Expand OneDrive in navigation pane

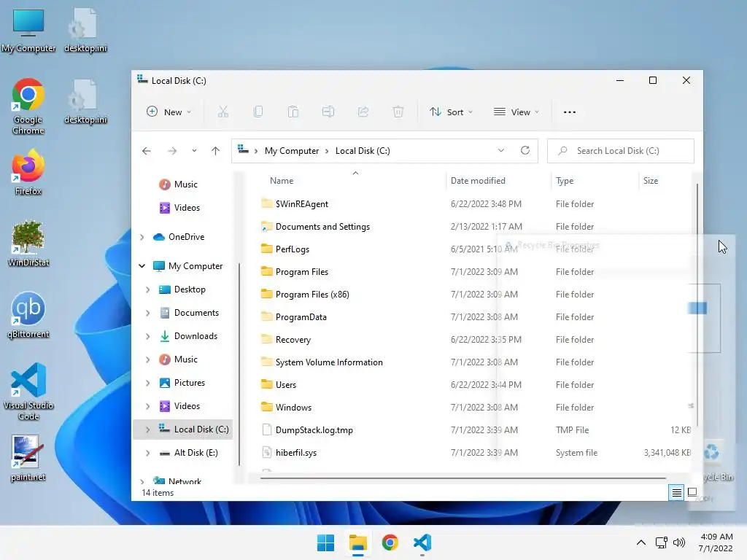point(142,237)
